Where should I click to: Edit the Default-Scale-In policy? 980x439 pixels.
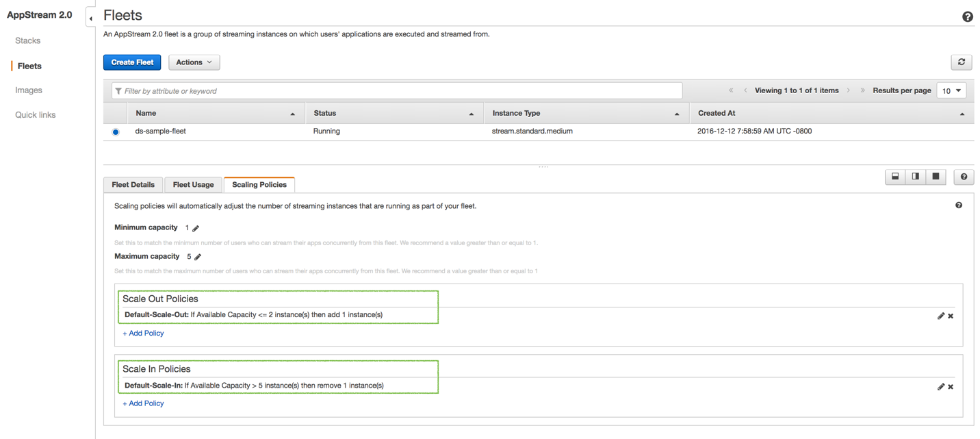click(940, 386)
